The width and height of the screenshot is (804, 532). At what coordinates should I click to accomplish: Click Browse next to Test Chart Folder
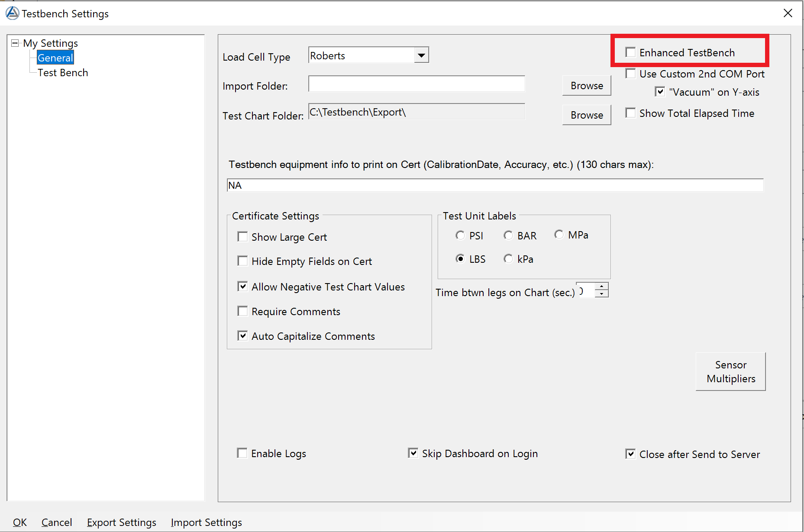(586, 115)
